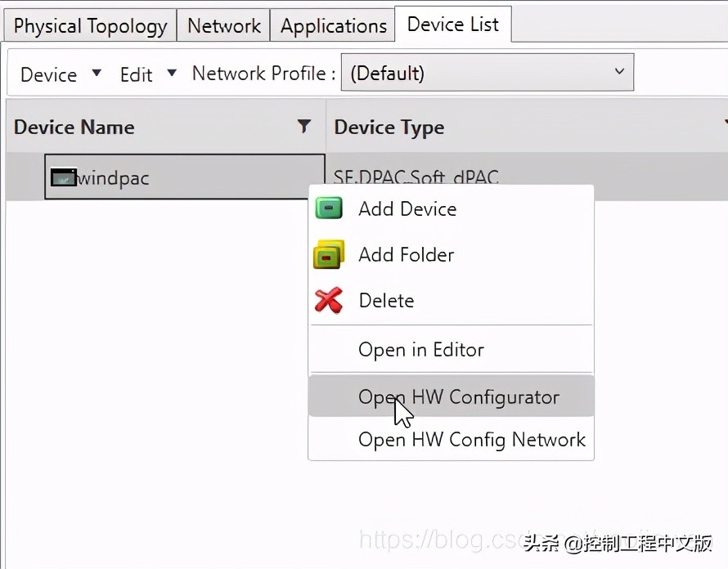Switch to the Network tab
The image size is (728, 569).
[224, 26]
